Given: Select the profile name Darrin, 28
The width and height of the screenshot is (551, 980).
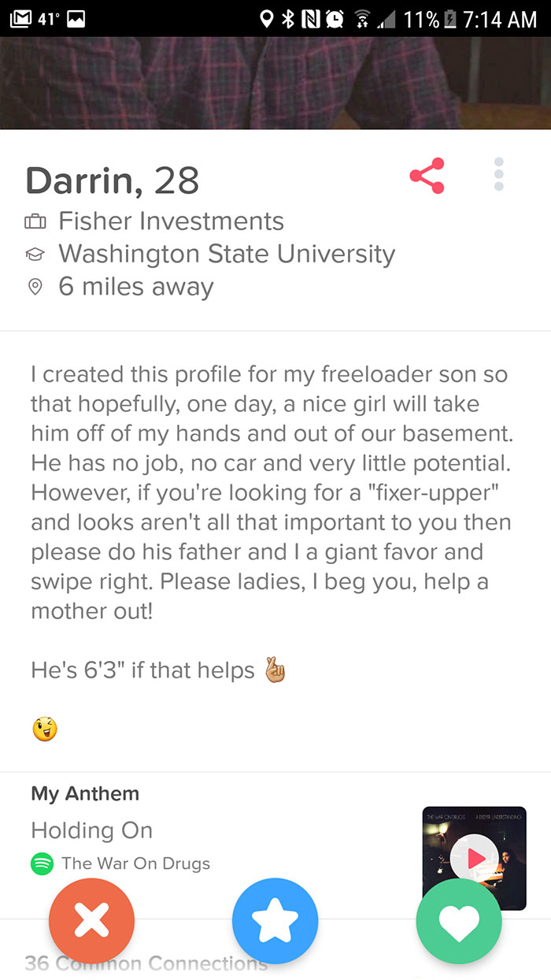Looking at the screenshot, I should click(113, 180).
